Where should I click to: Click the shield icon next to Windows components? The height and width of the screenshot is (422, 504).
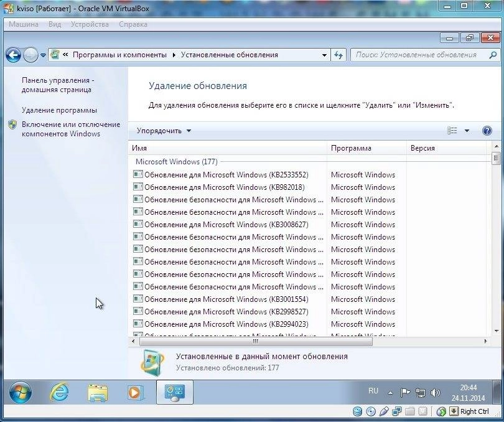click(12, 124)
